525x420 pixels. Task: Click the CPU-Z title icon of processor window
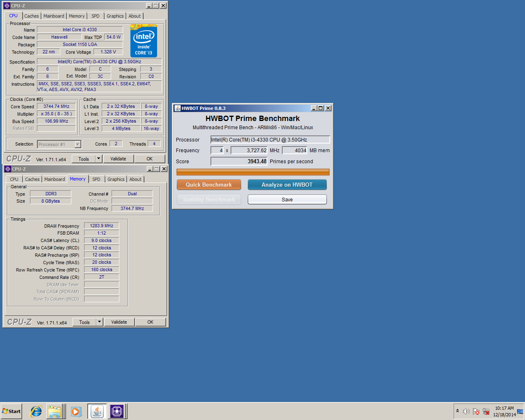click(7, 6)
